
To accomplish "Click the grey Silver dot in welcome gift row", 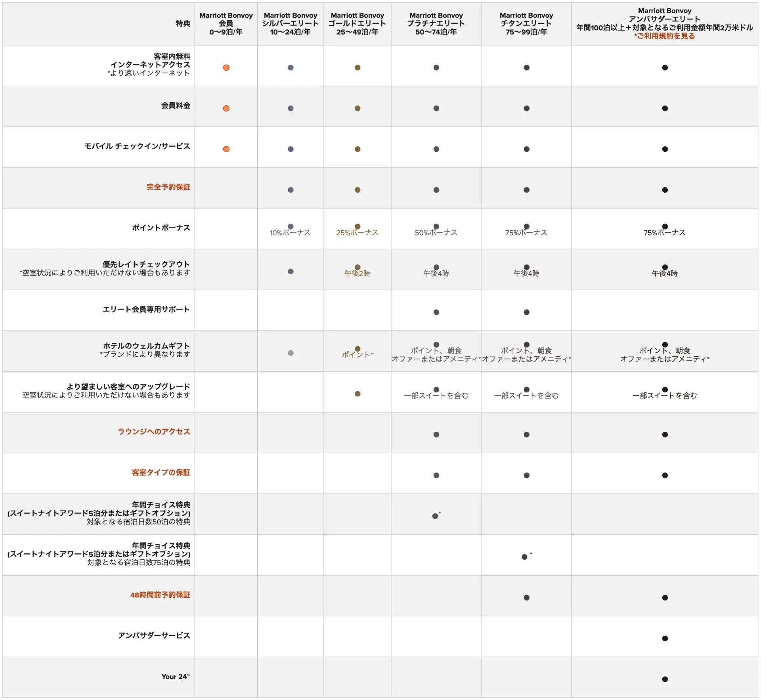I will click(x=291, y=353).
